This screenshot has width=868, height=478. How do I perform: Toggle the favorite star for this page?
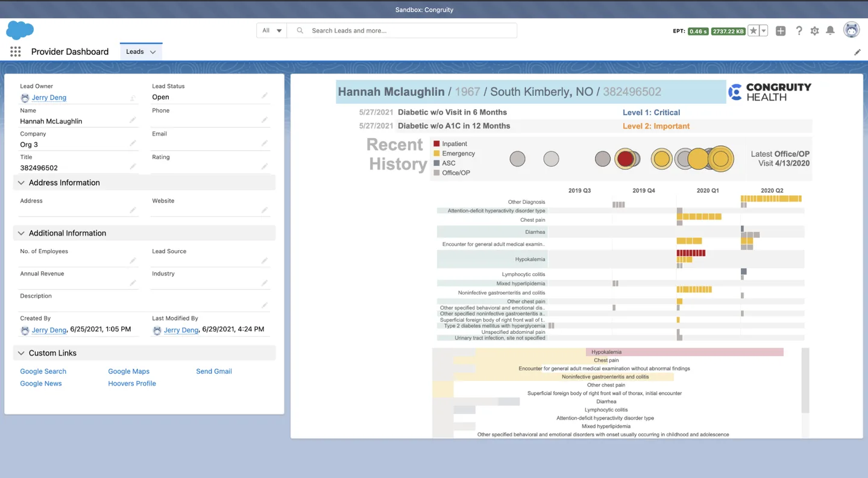pos(752,30)
